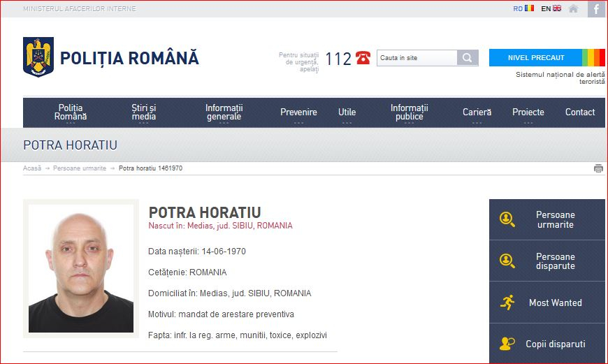Click the 112 emergency number
Image resolution: width=608 pixels, height=364 pixels.
point(338,59)
